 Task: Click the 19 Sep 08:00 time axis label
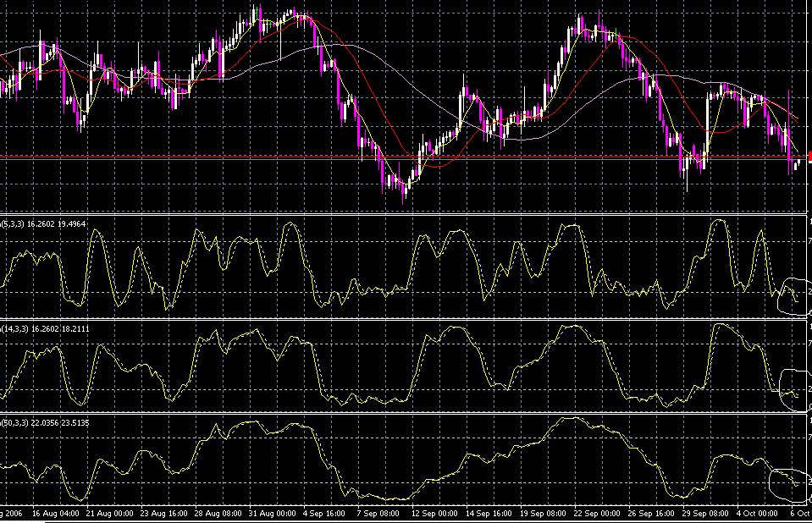click(x=543, y=514)
